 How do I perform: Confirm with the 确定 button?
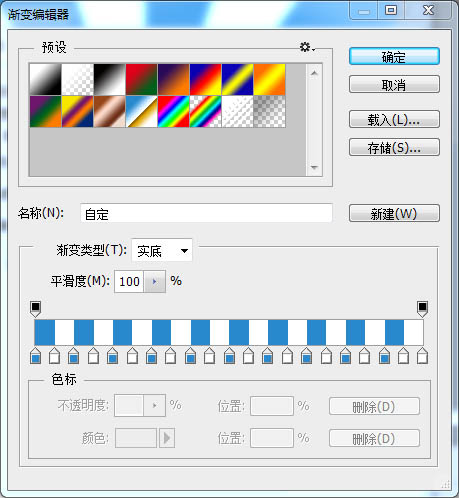pyautogui.click(x=394, y=57)
